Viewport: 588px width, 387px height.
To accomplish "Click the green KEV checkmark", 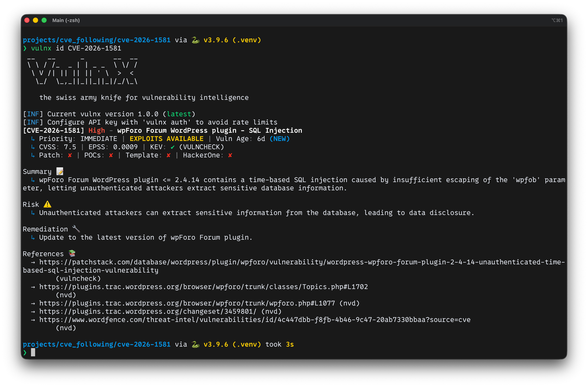I will [172, 147].
